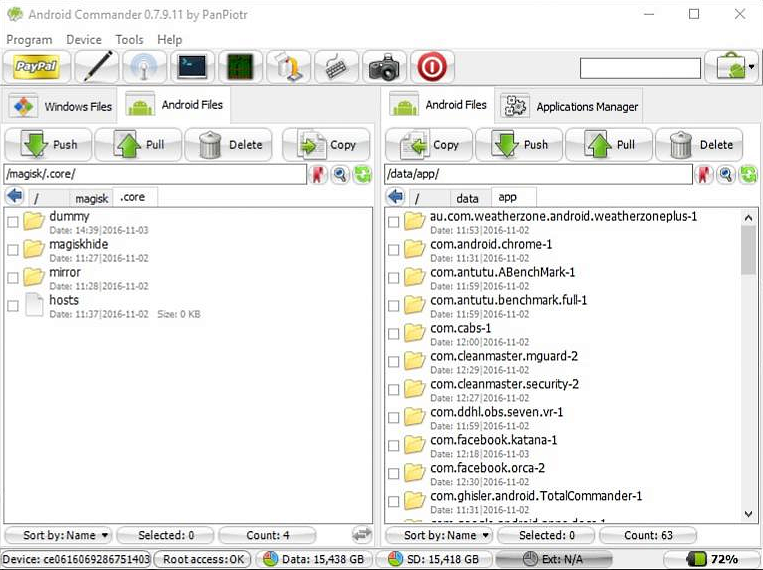Image resolution: width=763 pixels, height=570 pixels.
Task: Bookmark the /magisk/.core/ path
Action: pyautogui.click(x=318, y=174)
